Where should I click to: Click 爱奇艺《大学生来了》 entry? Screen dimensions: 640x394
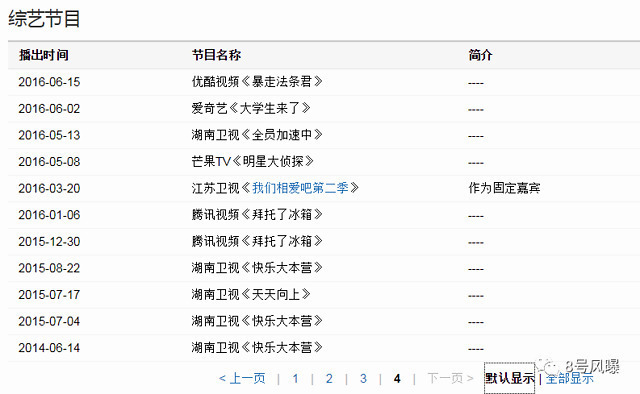(251, 108)
